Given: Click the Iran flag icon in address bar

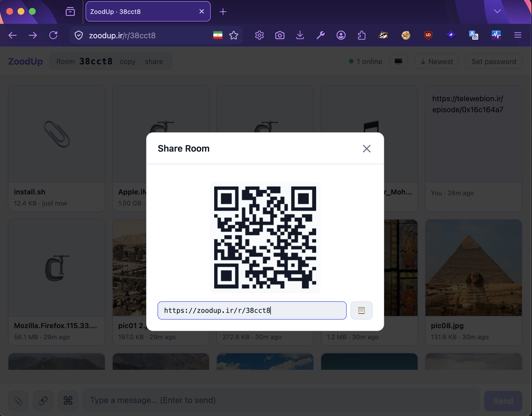Looking at the screenshot, I should (x=218, y=35).
